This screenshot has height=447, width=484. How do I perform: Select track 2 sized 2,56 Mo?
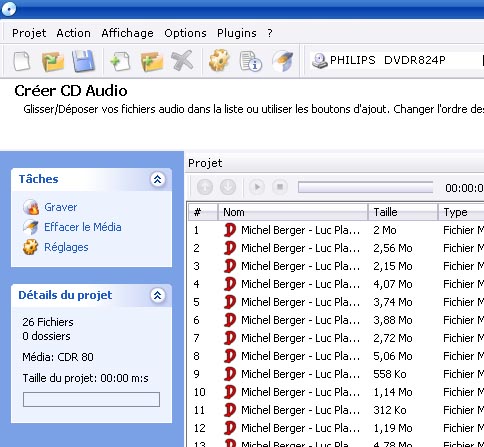point(336,248)
